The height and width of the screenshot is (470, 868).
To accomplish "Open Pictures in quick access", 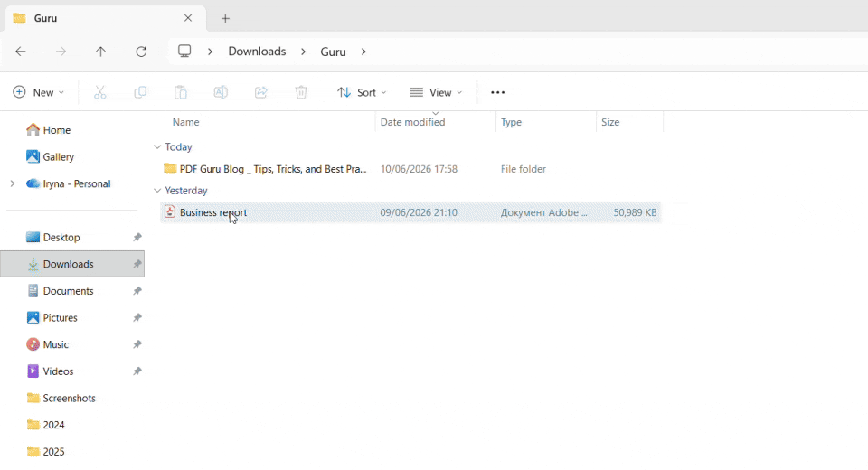I will (x=52, y=318).
